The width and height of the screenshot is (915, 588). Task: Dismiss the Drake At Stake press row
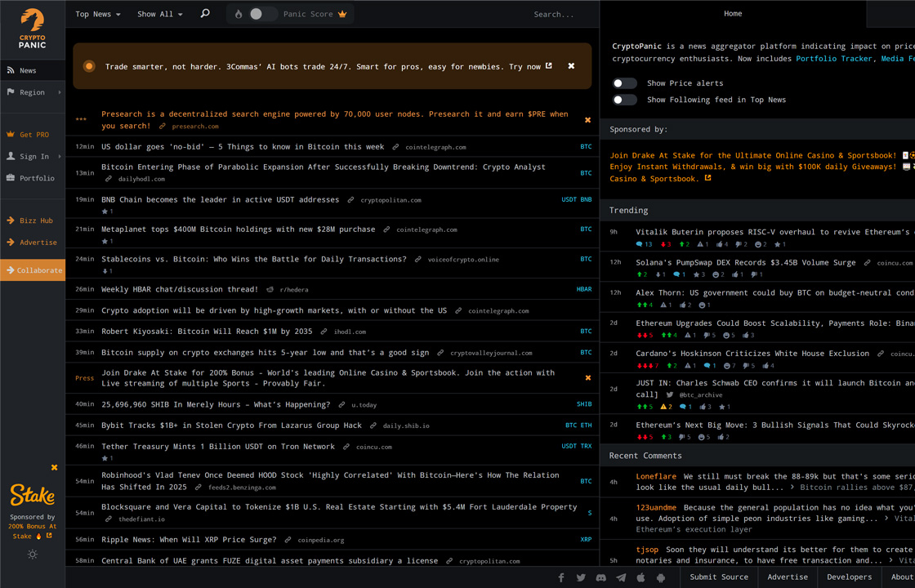(x=587, y=378)
